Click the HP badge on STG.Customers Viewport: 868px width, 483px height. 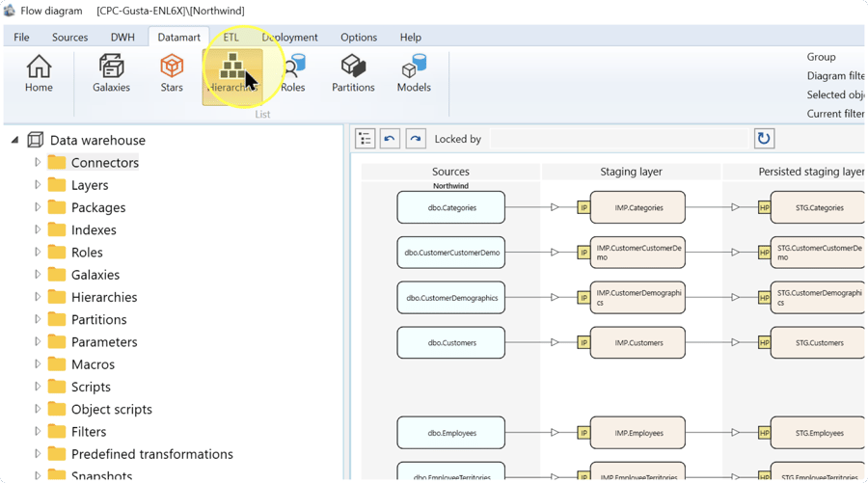point(764,342)
